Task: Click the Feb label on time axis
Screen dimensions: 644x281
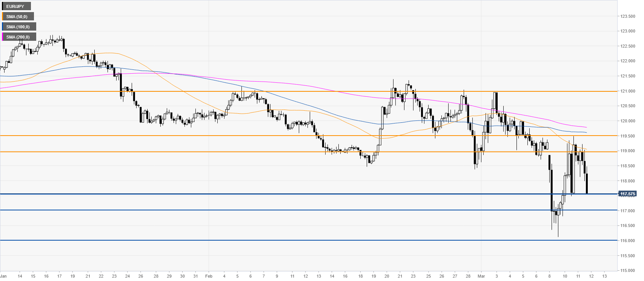Action: (209, 276)
